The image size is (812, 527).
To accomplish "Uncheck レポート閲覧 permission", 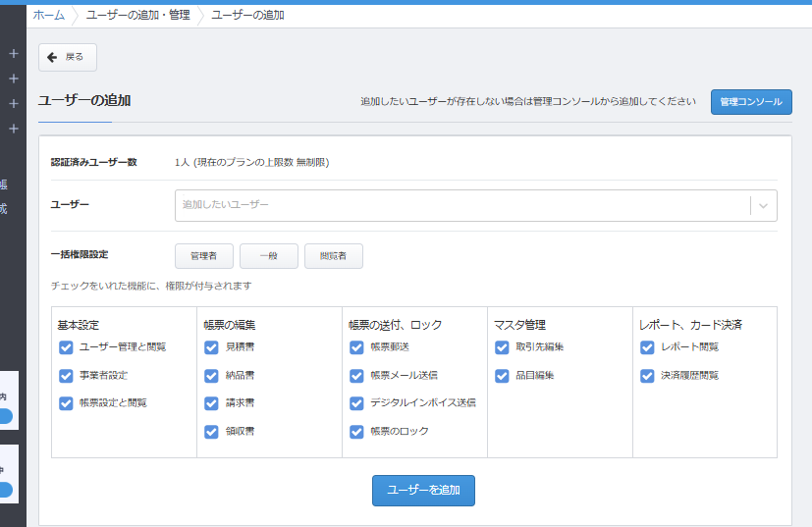I will [x=647, y=346].
